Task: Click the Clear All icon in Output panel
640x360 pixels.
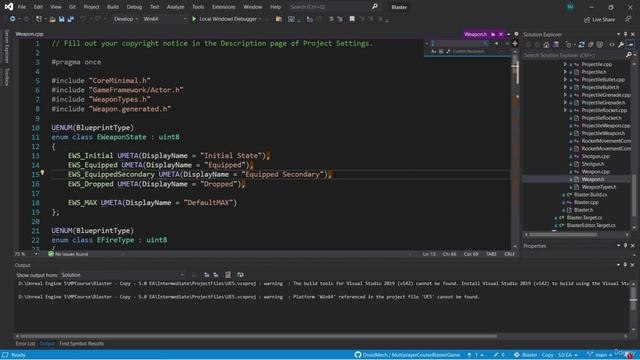Action: point(228,275)
